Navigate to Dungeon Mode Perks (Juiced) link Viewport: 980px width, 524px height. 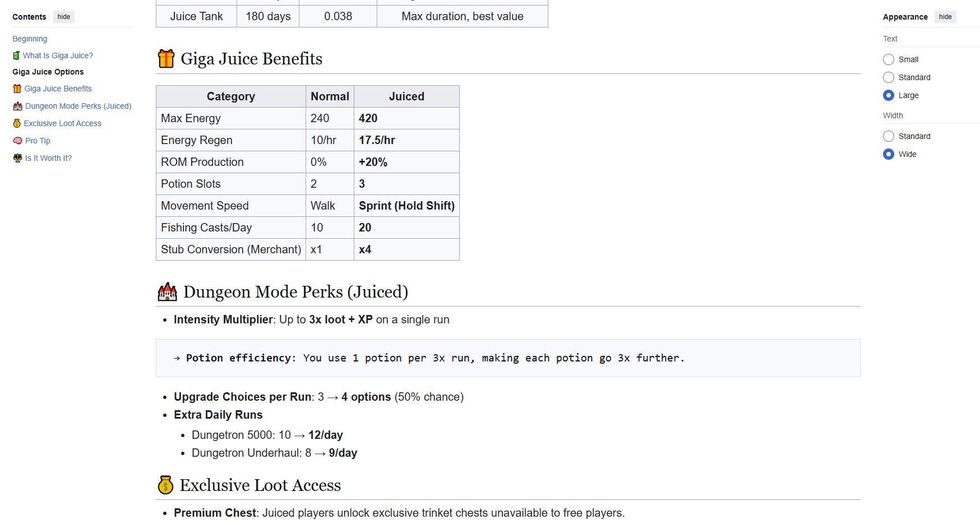pyautogui.click(x=78, y=106)
